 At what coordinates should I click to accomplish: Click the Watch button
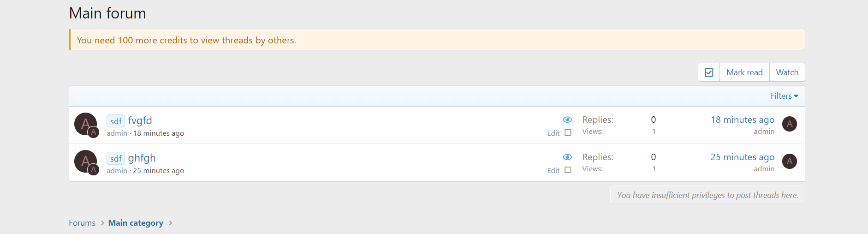click(787, 72)
